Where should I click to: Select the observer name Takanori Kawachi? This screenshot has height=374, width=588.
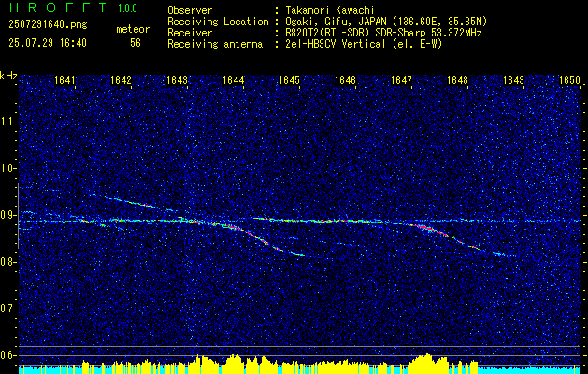click(x=330, y=10)
